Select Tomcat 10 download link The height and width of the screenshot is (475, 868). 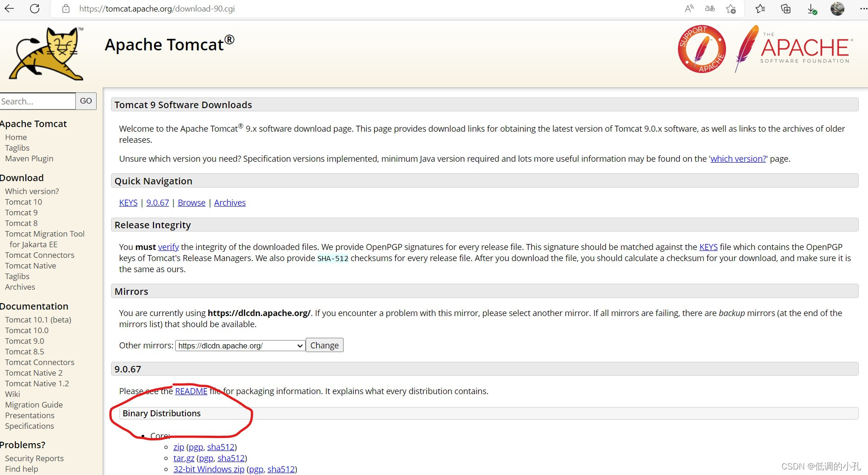[x=23, y=202]
